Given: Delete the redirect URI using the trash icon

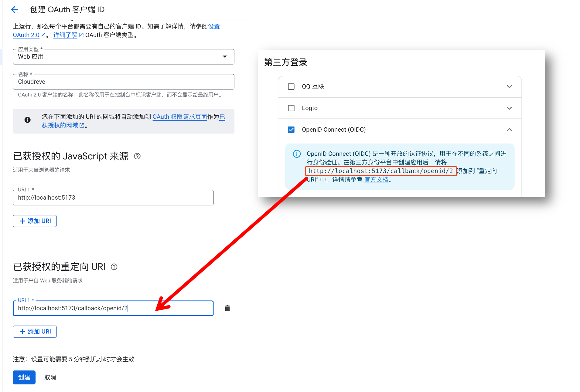Looking at the screenshot, I should (227, 308).
